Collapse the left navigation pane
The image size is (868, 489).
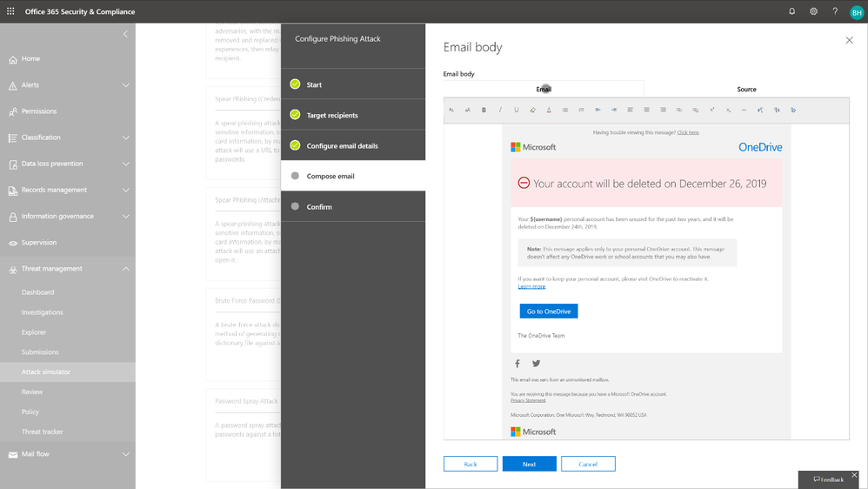coord(125,34)
